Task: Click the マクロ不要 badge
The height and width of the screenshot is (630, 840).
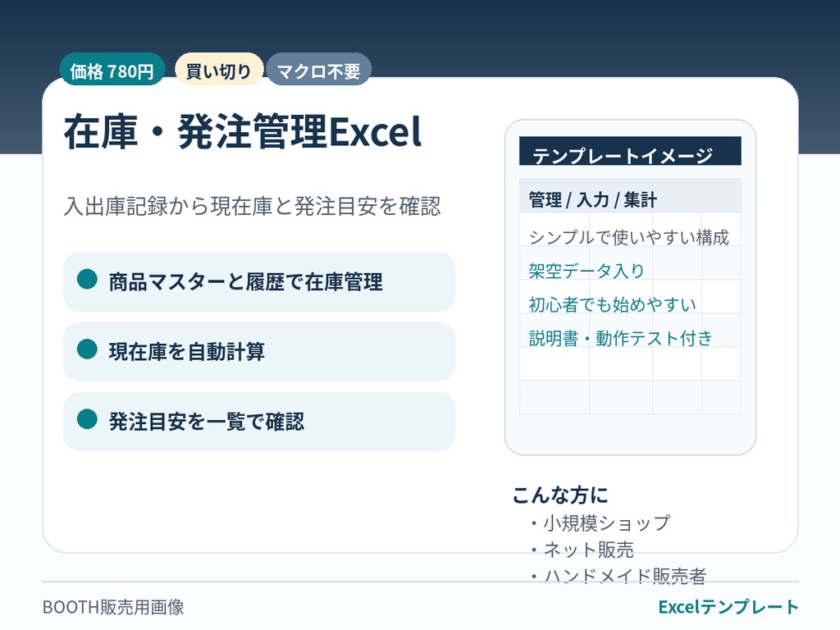Action: 319,69
